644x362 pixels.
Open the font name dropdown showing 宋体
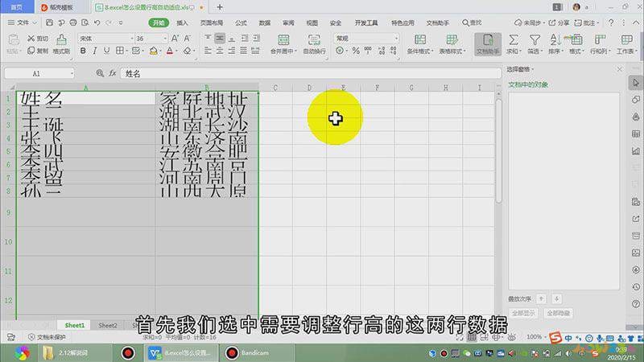[132, 38]
